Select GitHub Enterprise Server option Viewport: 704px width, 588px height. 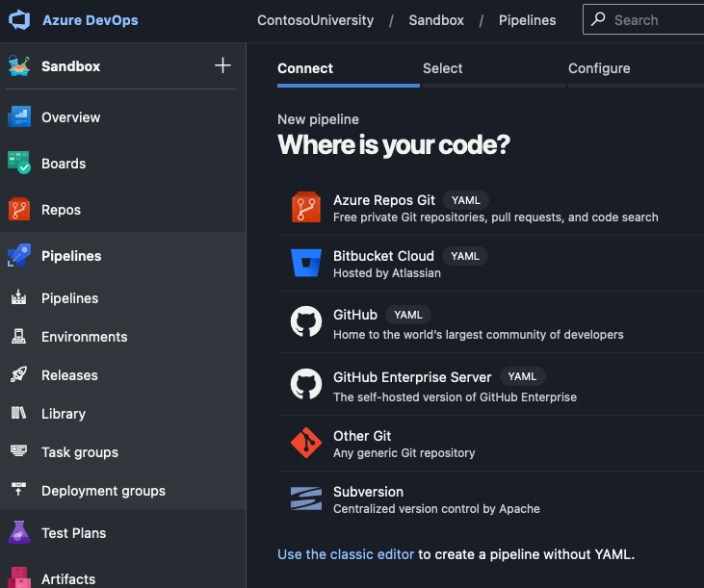[412, 377]
